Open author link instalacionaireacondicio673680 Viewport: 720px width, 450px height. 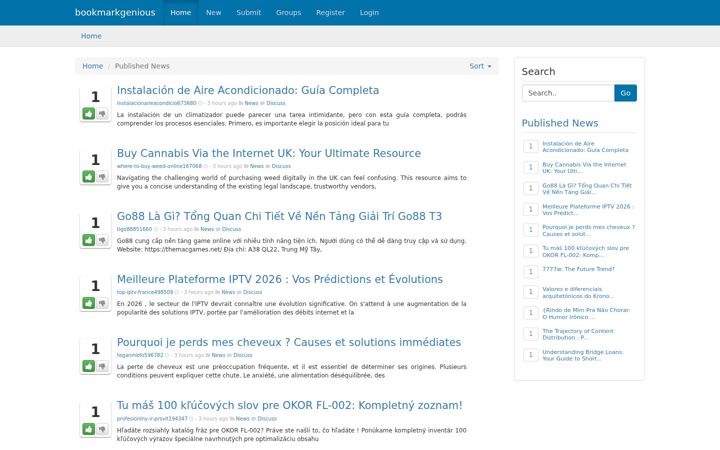[x=156, y=103]
